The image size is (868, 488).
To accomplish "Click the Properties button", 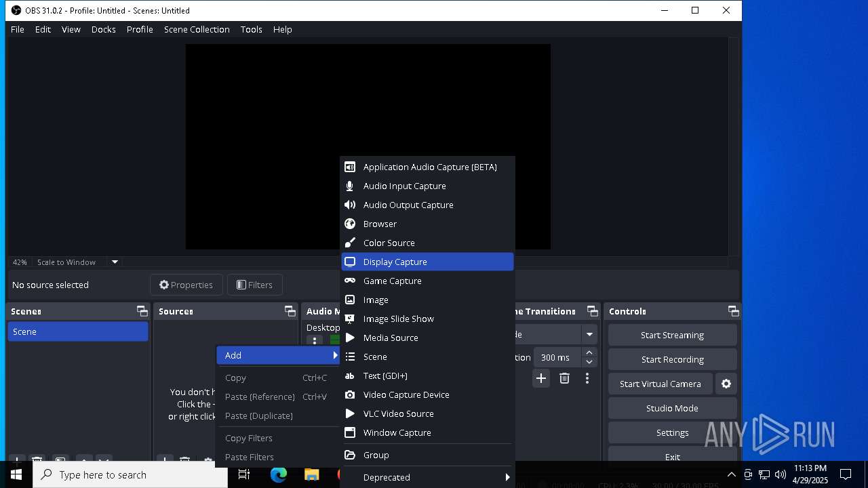I will [x=186, y=285].
